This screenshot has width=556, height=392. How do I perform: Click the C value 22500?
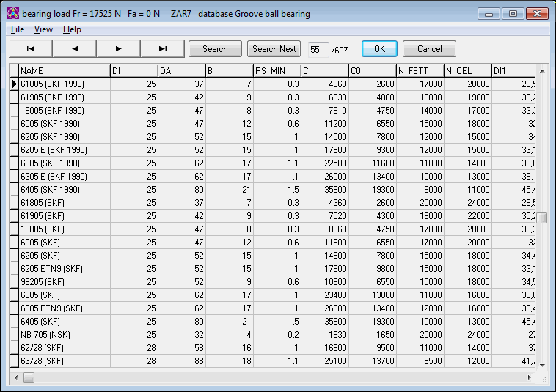tap(335, 163)
